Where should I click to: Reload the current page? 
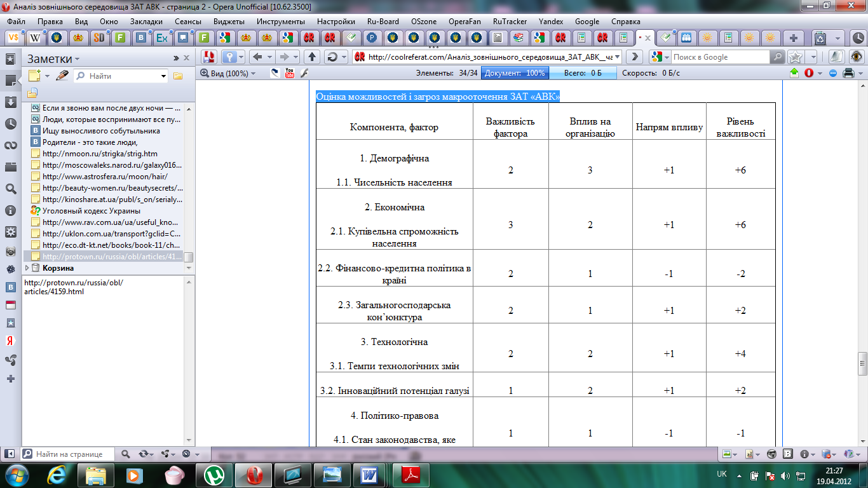(331, 57)
